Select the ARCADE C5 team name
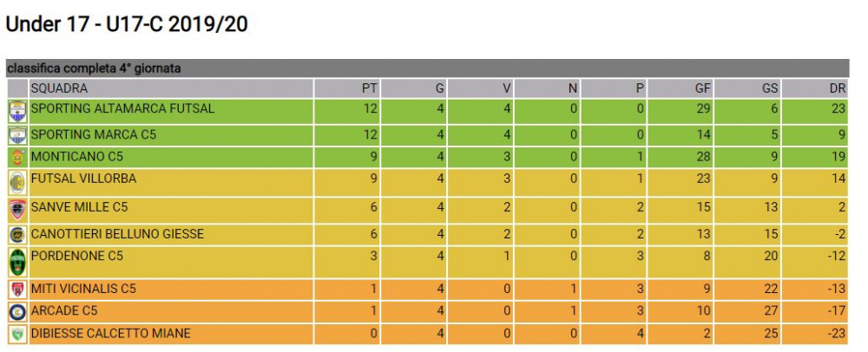This screenshot has width=868, height=352. tap(64, 310)
